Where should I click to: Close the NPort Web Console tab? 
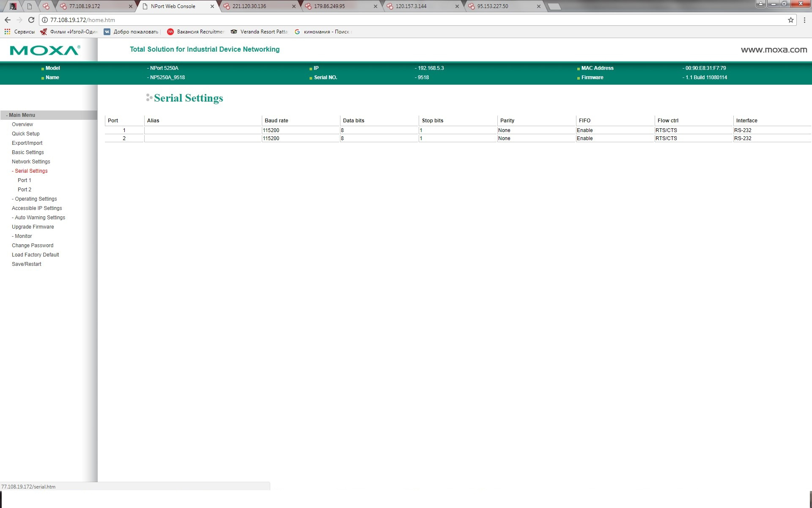(212, 6)
